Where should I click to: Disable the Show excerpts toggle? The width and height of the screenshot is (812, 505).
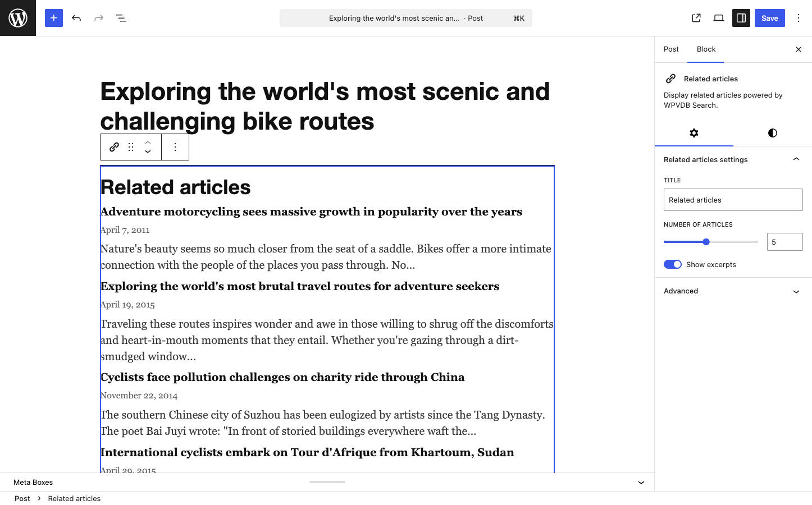coord(673,264)
